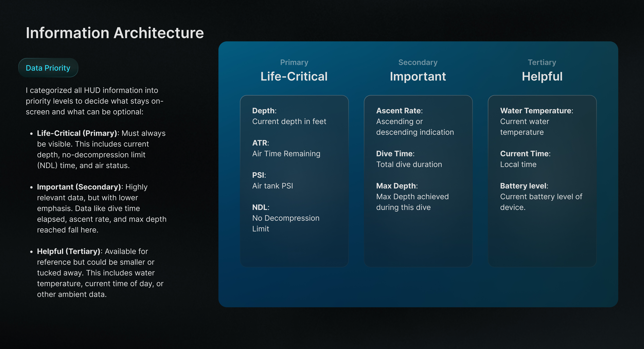Click the PSI Air tank entry

click(x=272, y=181)
